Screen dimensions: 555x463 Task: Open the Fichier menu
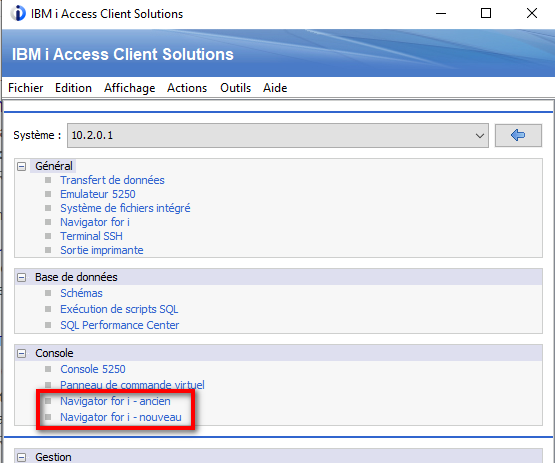[25, 88]
